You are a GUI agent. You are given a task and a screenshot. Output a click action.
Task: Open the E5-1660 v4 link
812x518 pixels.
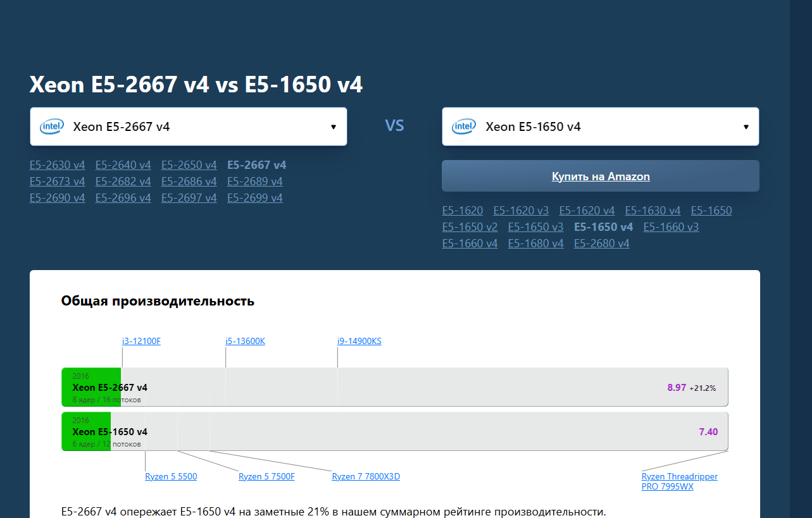470,244
